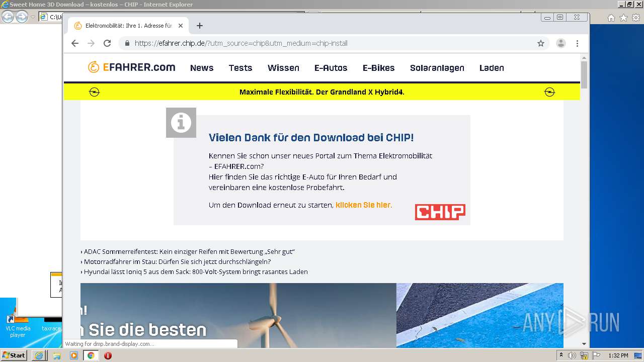Close the Elektromobilität tab
Viewport: 644px width, 362px height.
181,26
